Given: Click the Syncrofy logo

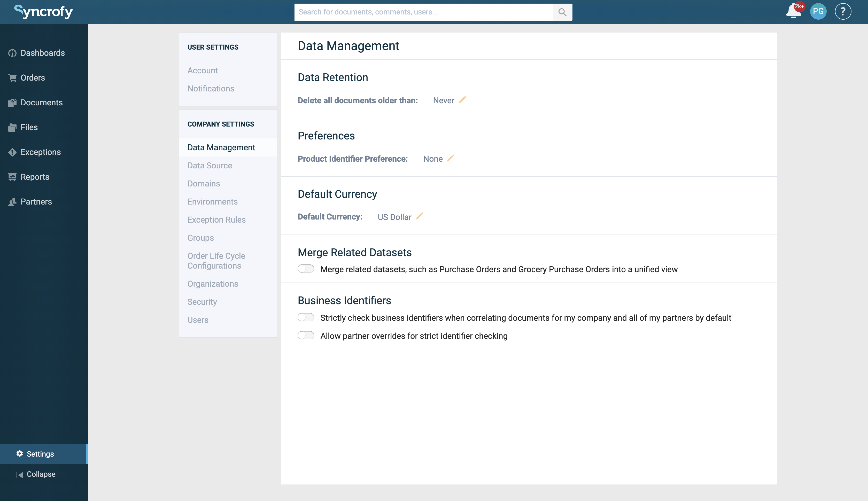Looking at the screenshot, I should click(43, 12).
